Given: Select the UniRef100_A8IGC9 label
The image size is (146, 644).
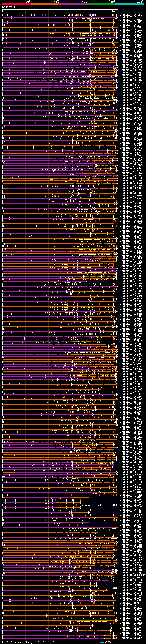Looking at the screenshot, I should (131, 80).
